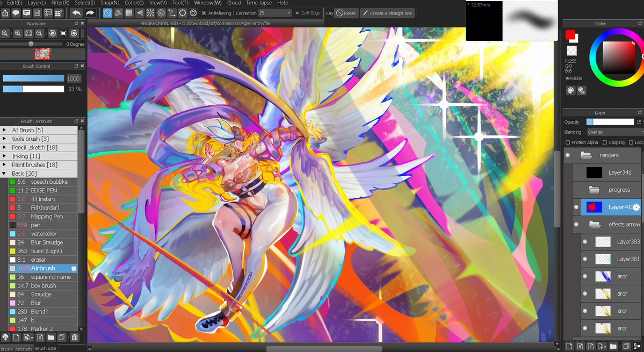This screenshot has height=352, width=644.
Task: Expand the tools brush group
Action: point(4,139)
